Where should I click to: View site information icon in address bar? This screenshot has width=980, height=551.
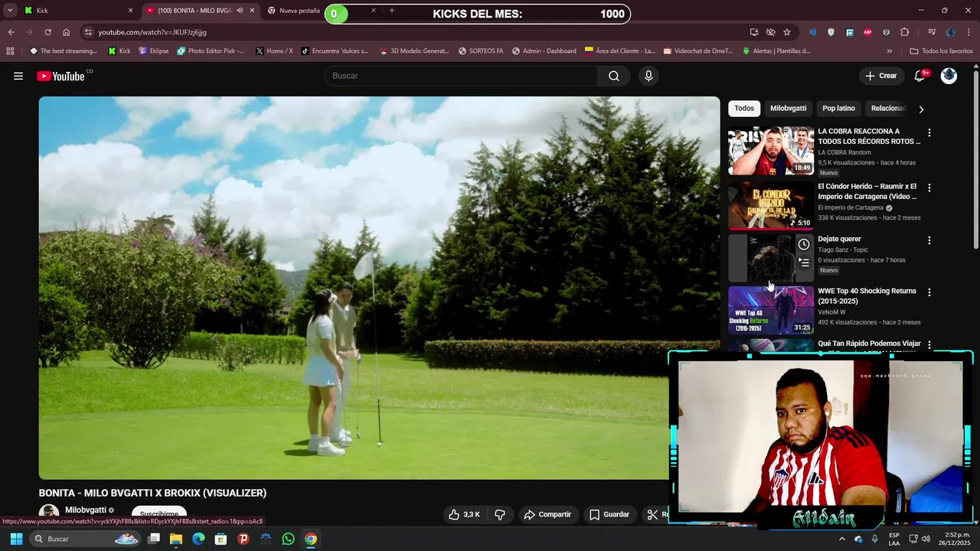[88, 32]
